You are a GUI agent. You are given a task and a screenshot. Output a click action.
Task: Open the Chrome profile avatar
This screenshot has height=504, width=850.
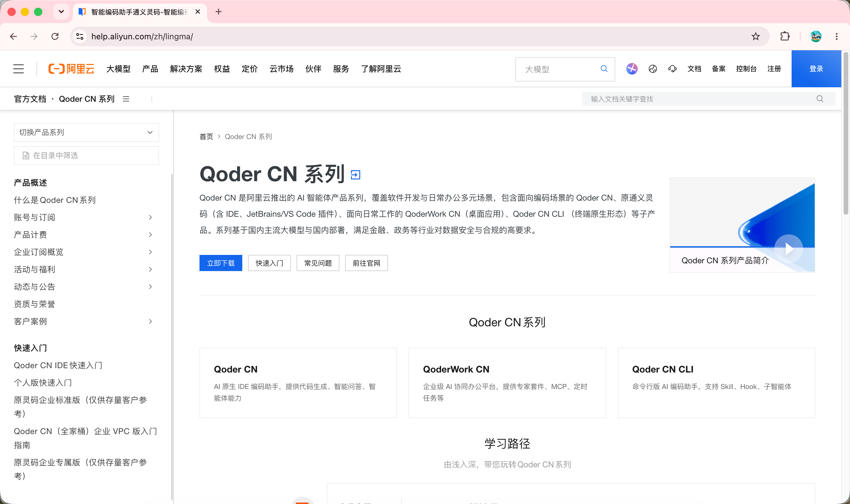point(816,36)
